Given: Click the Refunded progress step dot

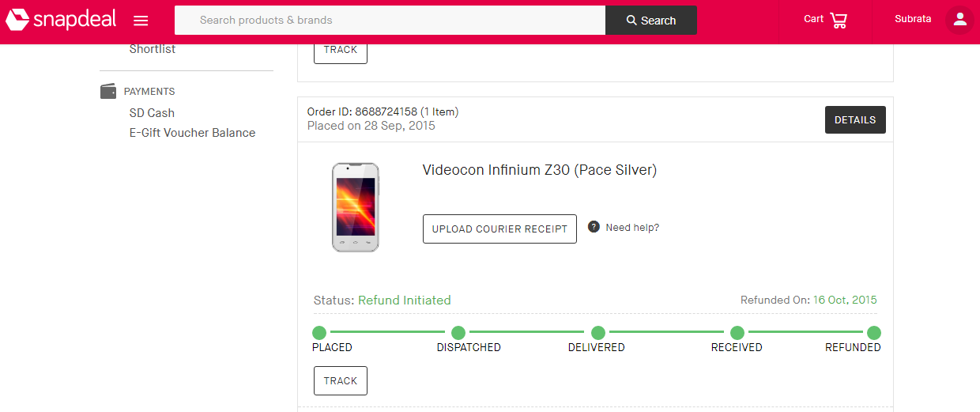Looking at the screenshot, I should pyautogui.click(x=873, y=333).
